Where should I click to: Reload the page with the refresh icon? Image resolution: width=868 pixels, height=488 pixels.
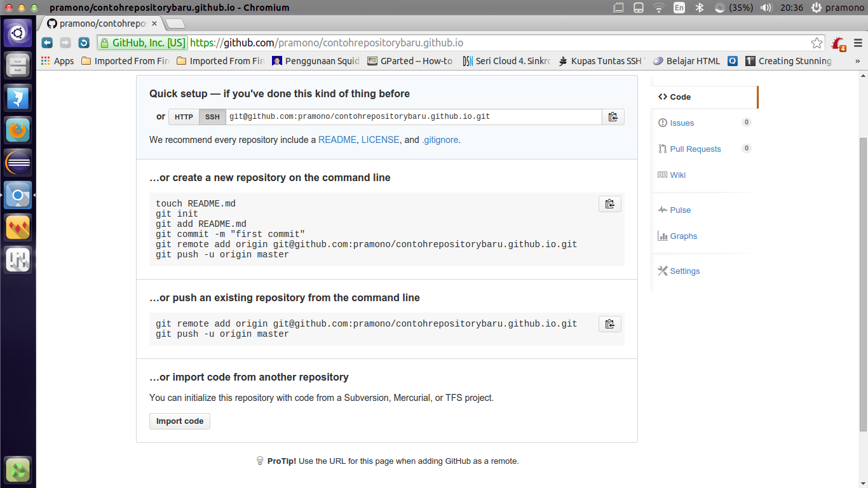(84, 43)
